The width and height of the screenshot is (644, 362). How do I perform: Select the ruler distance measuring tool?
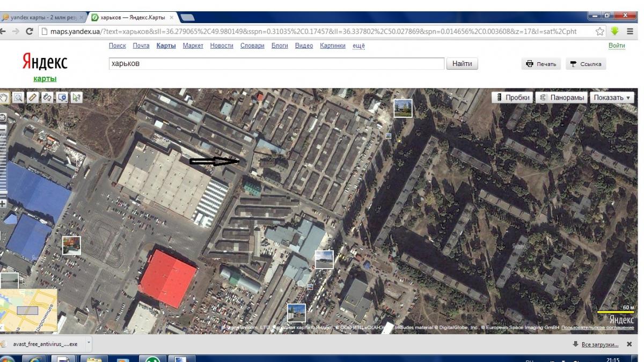[33, 97]
